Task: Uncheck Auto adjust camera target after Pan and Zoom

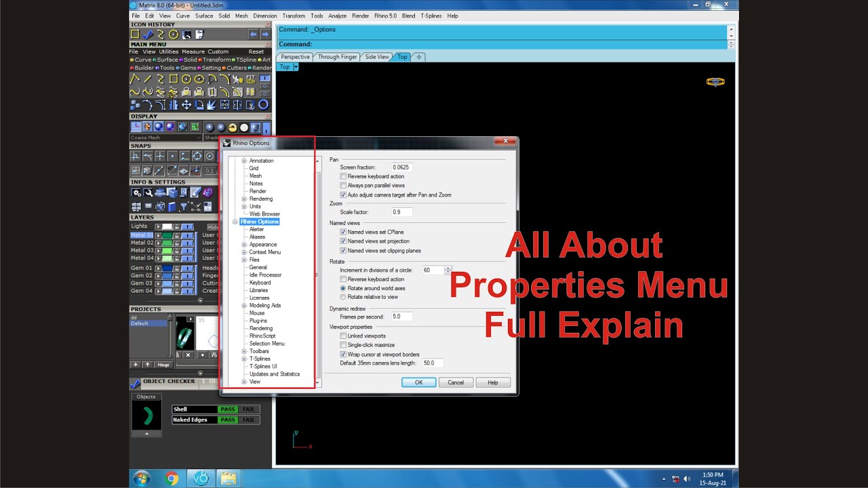Action: pos(343,195)
